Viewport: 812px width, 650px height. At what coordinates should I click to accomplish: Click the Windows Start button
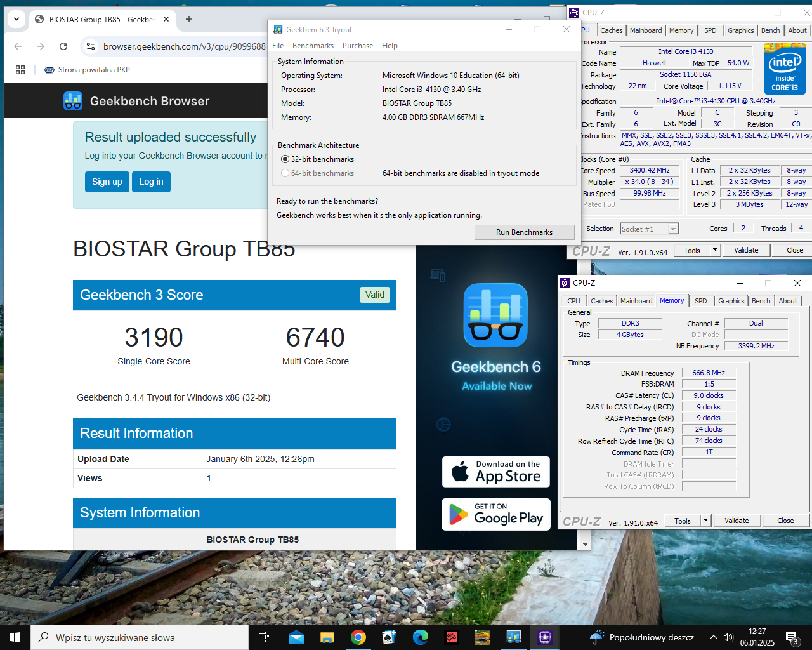[x=15, y=637]
